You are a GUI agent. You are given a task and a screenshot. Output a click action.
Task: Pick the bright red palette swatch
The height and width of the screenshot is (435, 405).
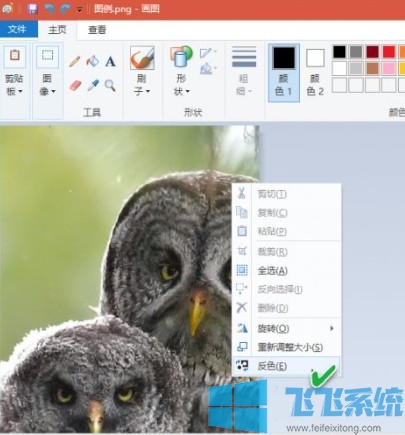tap(389, 52)
